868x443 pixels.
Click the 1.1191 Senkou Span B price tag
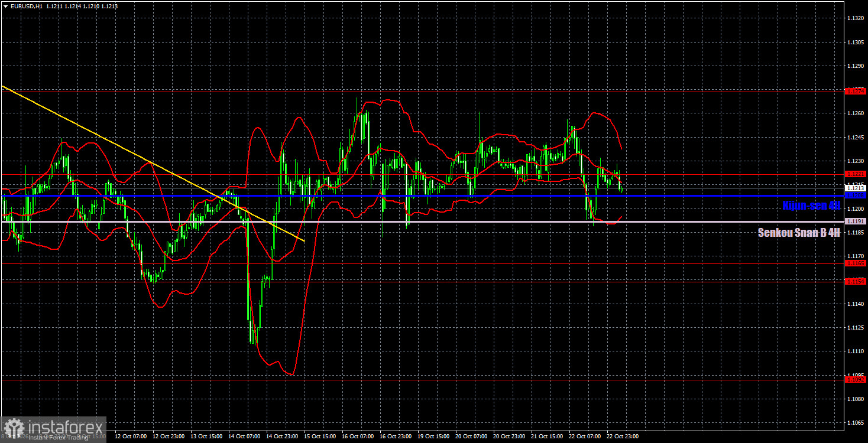pyautogui.click(x=856, y=221)
